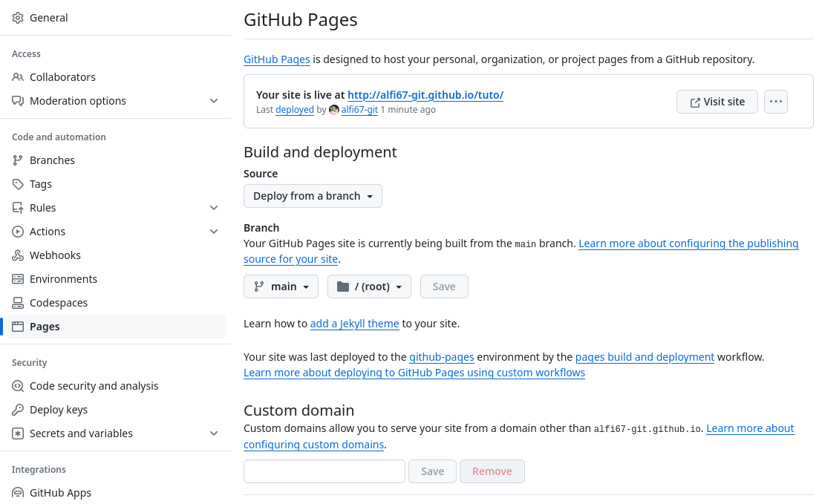Click the GitHub Pages intro link

[x=277, y=59]
